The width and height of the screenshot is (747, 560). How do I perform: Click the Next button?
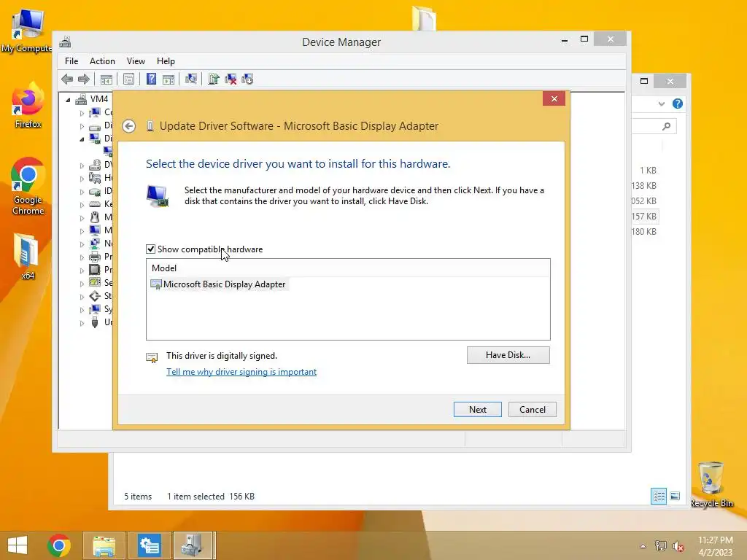[x=477, y=410]
